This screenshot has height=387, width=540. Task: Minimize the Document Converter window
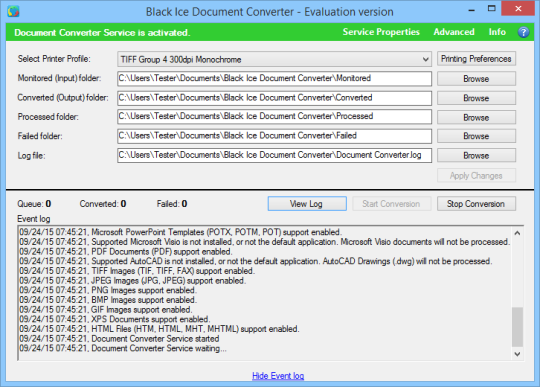[472, 9]
